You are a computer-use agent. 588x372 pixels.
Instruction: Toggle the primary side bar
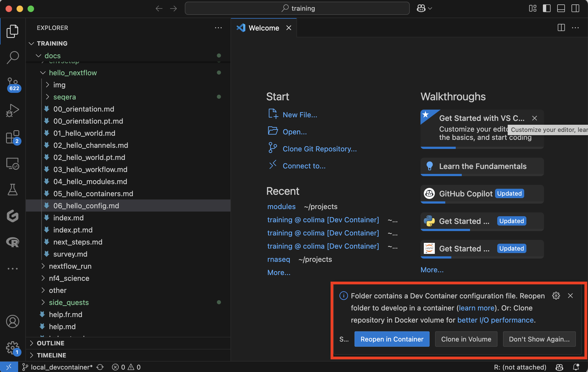pos(547,9)
